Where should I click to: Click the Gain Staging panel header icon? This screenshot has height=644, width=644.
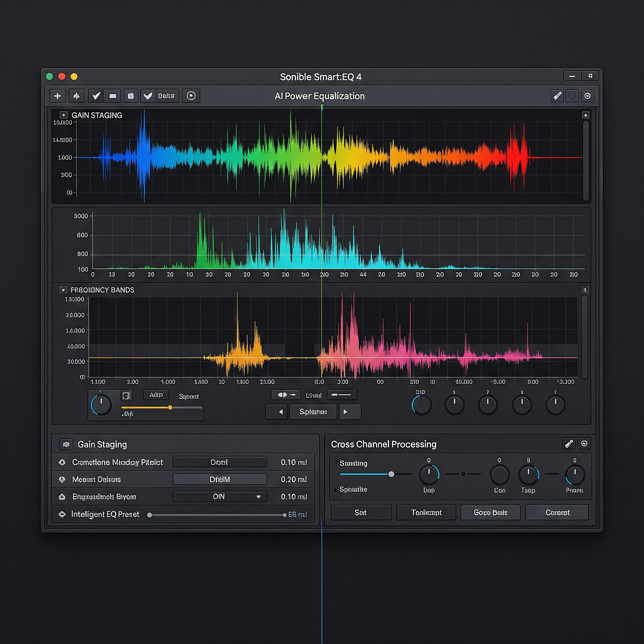pyautogui.click(x=66, y=444)
